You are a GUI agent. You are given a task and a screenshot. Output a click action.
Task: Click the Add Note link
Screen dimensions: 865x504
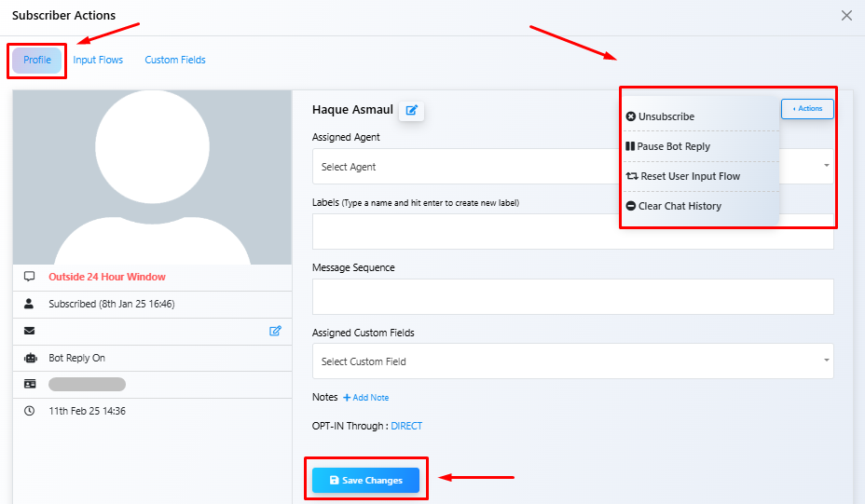coord(365,398)
